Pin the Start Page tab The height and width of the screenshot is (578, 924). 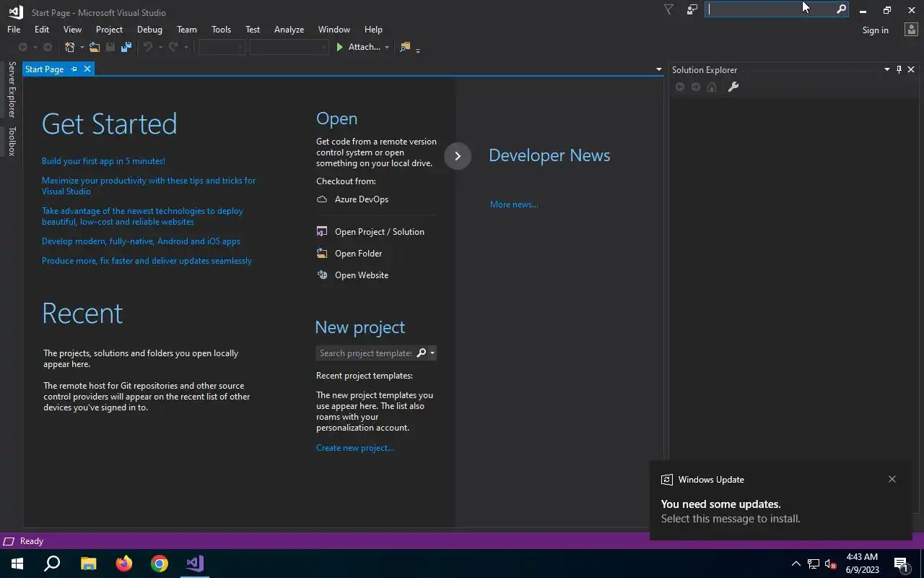[x=74, y=69]
